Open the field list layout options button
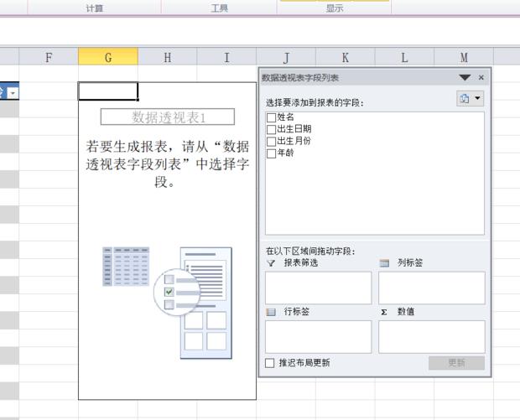520x420 pixels. click(471, 99)
